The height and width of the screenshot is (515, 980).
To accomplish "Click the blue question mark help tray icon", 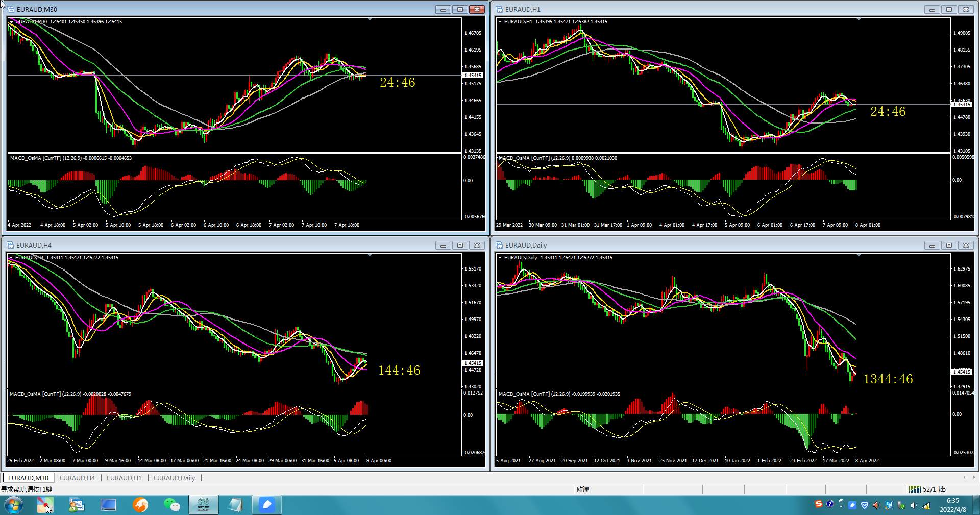I will [830, 504].
